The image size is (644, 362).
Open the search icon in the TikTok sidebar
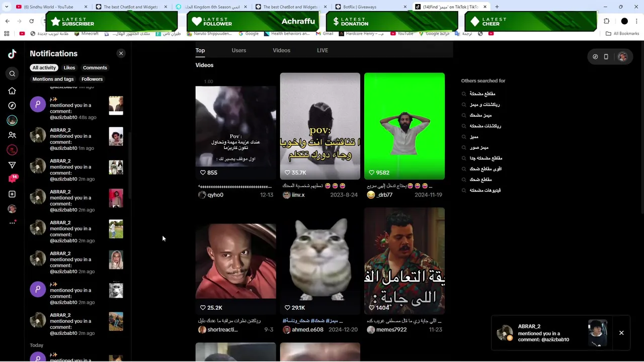point(12,74)
